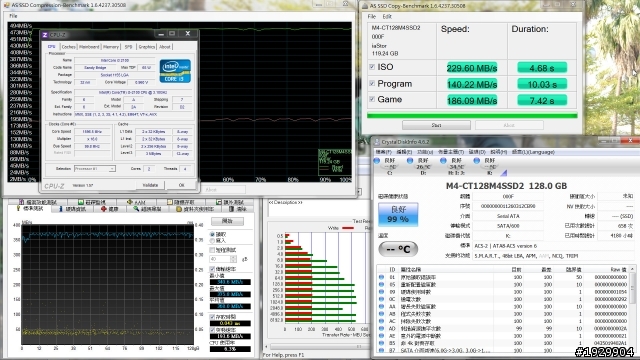
Task: Toggle the Program checkbox in Copy-Benchmark
Action: [x=372, y=83]
